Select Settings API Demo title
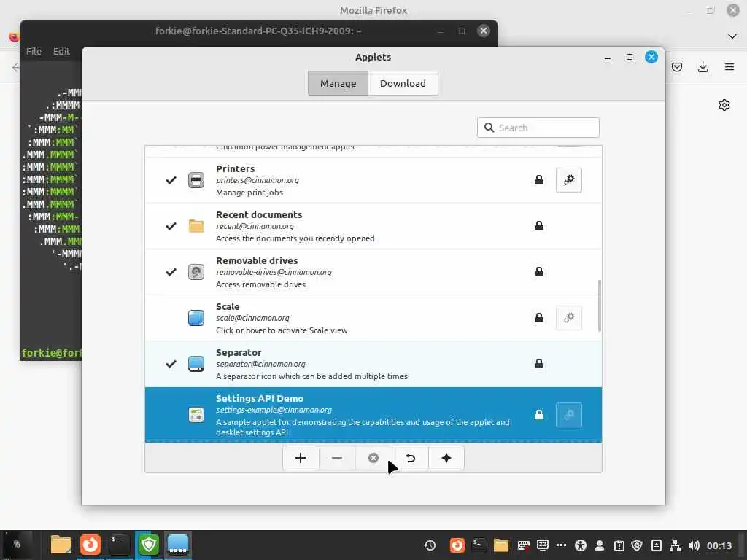Image resolution: width=747 pixels, height=560 pixels. [x=260, y=399]
